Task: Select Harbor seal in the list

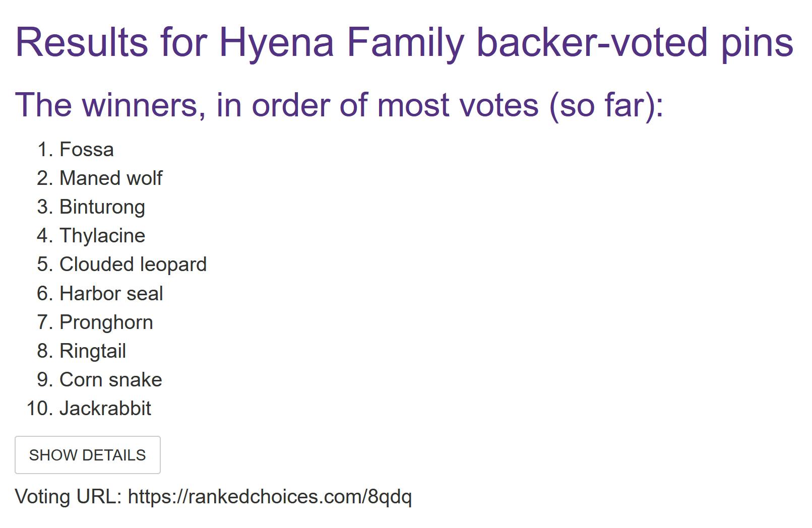Action: (x=111, y=294)
